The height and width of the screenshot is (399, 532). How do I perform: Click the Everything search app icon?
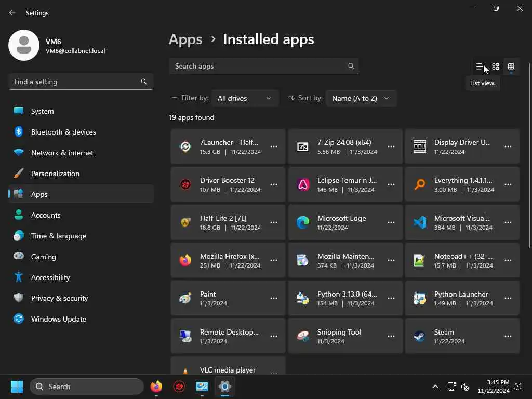click(x=420, y=184)
